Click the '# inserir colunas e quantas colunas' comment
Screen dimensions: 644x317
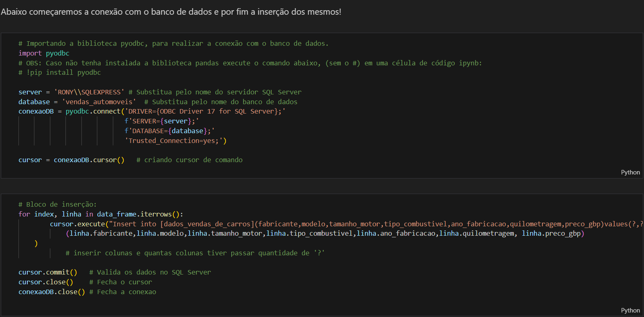(x=195, y=253)
